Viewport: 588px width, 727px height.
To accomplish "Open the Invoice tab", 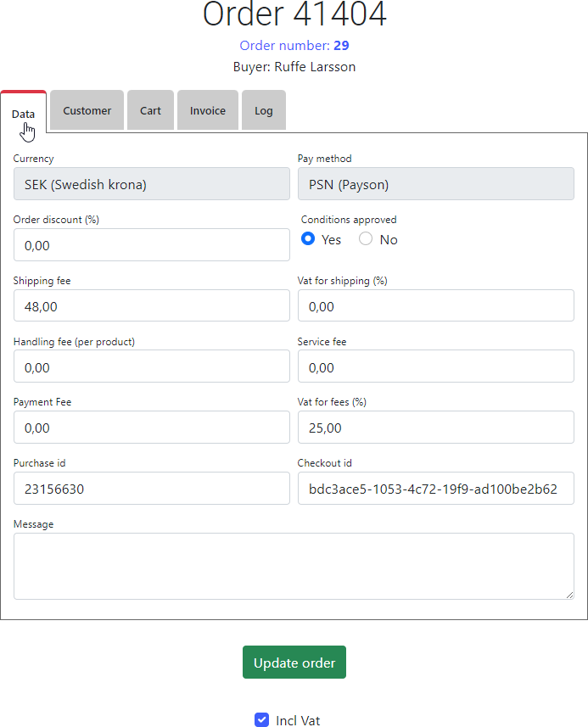I will (x=207, y=110).
